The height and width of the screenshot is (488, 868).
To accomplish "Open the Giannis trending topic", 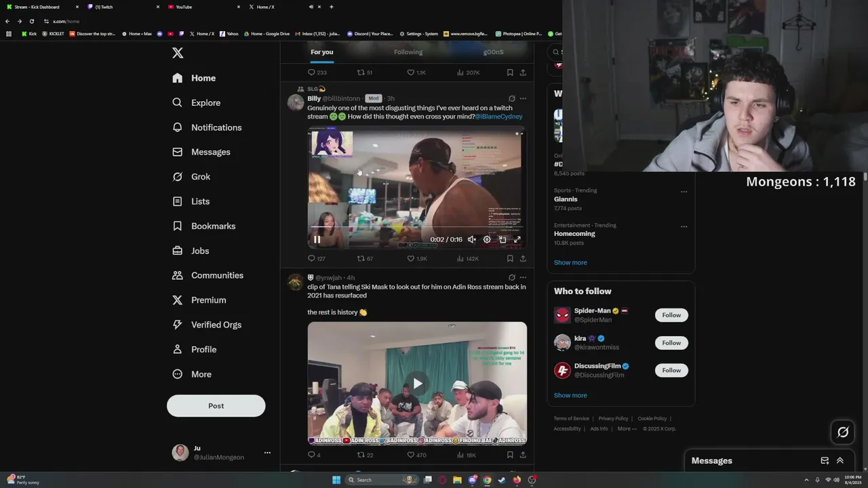I will pos(566,199).
